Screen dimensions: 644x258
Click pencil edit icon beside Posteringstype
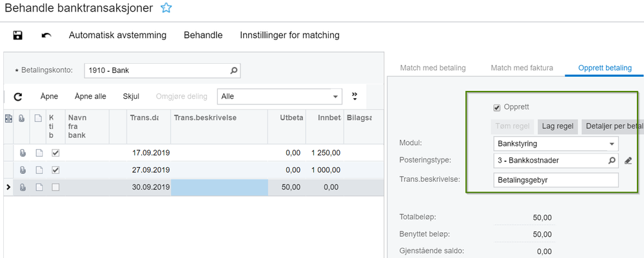click(x=629, y=161)
